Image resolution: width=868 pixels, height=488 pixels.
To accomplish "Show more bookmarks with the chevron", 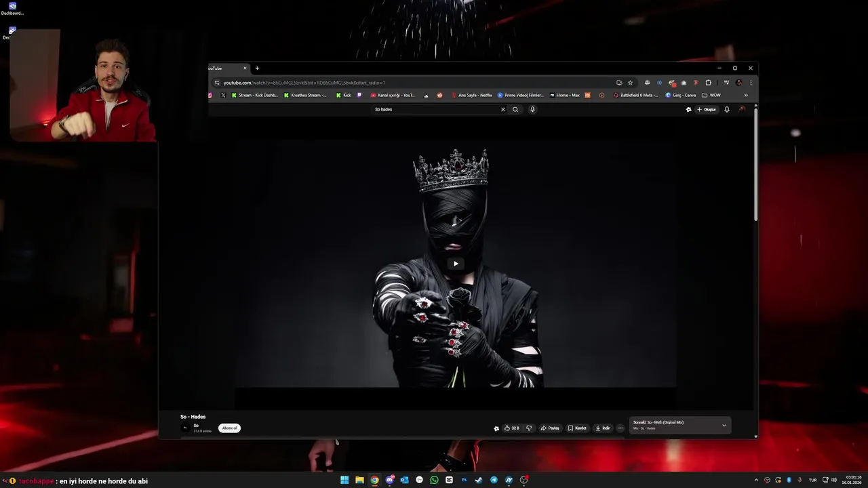I will coord(746,96).
